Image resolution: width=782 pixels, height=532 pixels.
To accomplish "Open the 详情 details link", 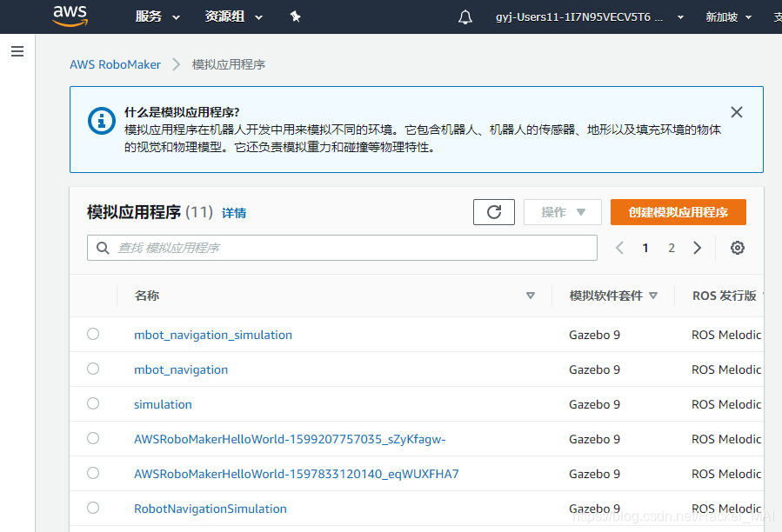I will click(x=234, y=213).
